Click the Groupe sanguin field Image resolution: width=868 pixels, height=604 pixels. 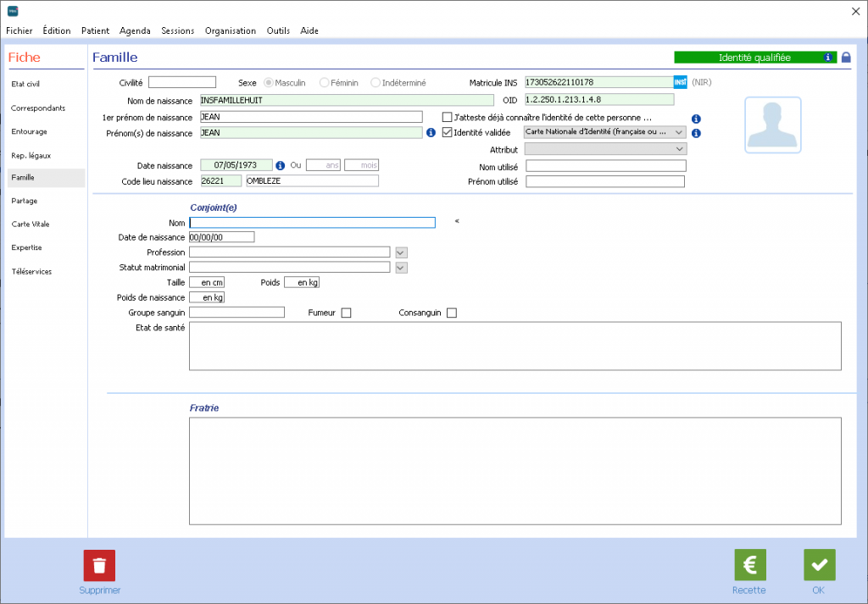tap(237, 313)
